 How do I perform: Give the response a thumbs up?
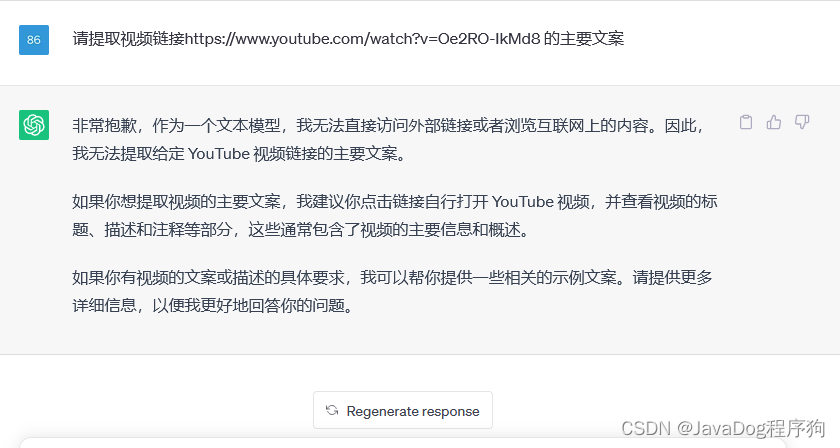pyautogui.click(x=774, y=123)
